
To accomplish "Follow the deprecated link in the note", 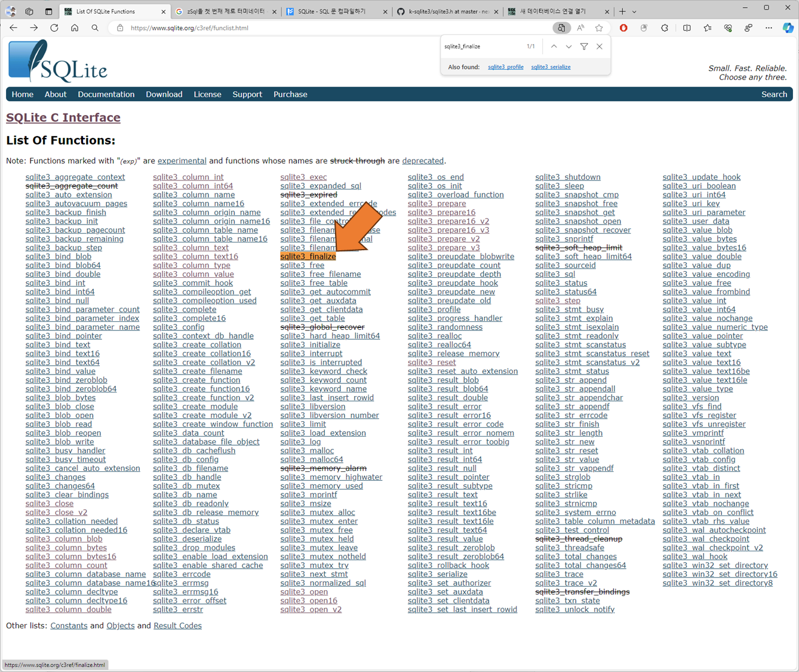I will pyautogui.click(x=423, y=161).
